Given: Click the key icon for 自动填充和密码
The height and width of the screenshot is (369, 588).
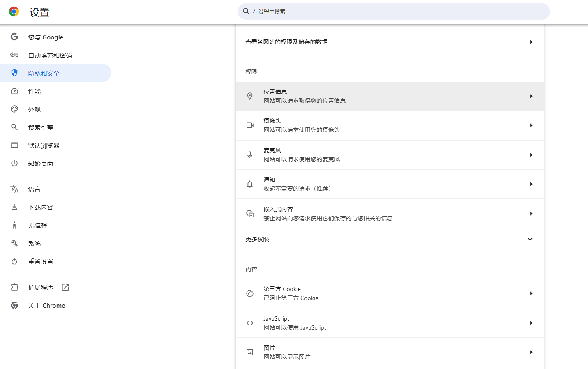Looking at the screenshot, I should [14, 55].
